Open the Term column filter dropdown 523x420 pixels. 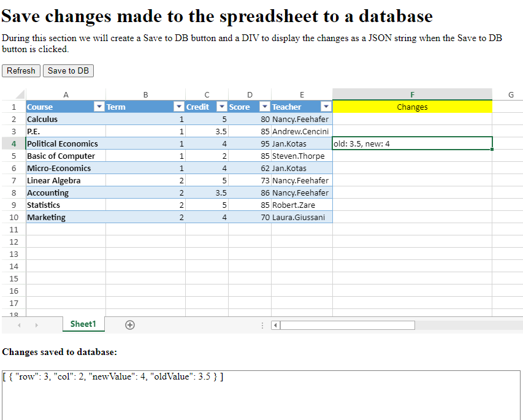(179, 107)
